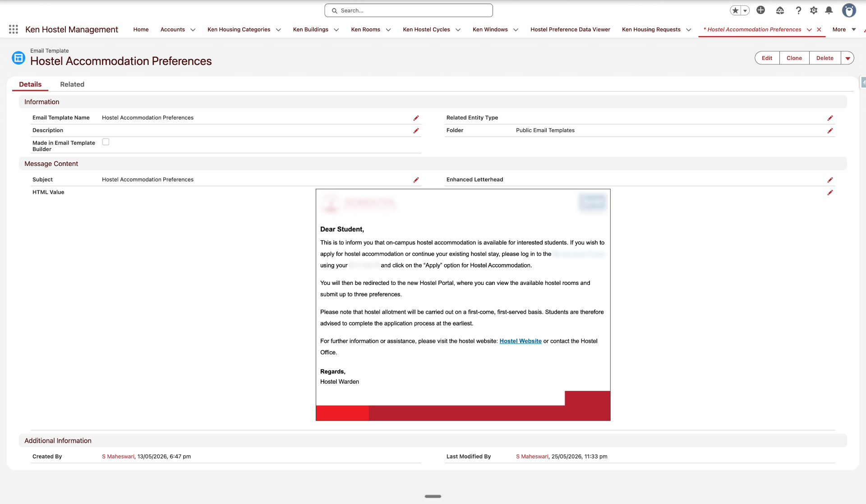The image size is (866, 504).
Task: Expand the Ken Rooms dropdown chevron
Action: (388, 30)
